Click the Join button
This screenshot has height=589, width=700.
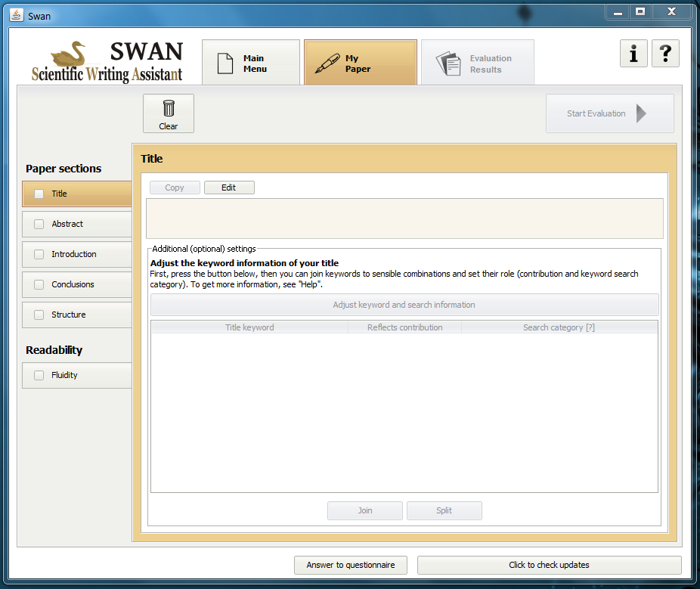point(364,510)
